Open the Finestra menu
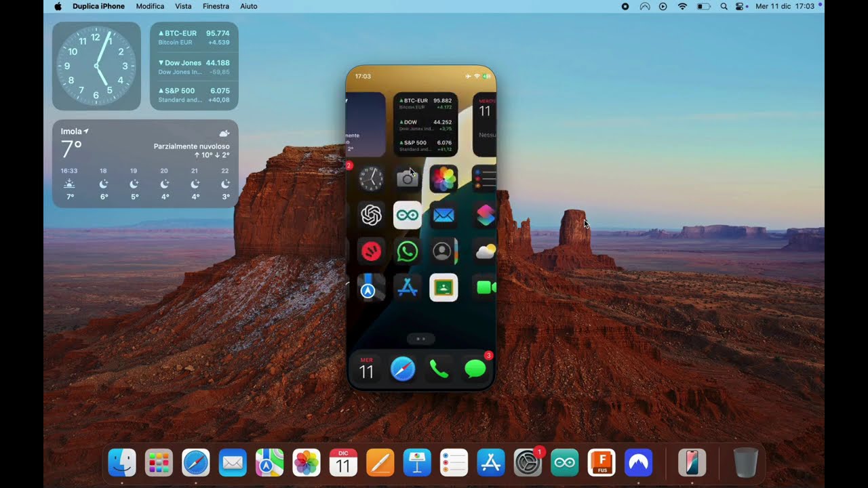This screenshot has height=488, width=868. pos(216,6)
